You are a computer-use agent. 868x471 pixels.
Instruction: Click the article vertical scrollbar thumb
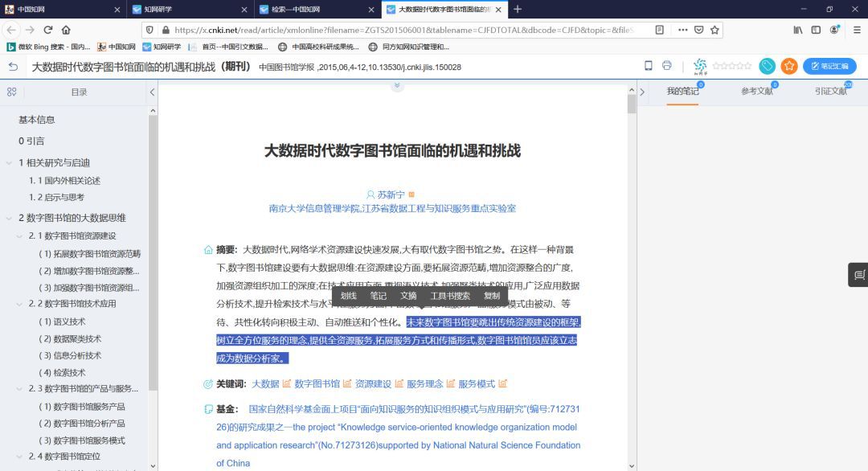point(631,104)
